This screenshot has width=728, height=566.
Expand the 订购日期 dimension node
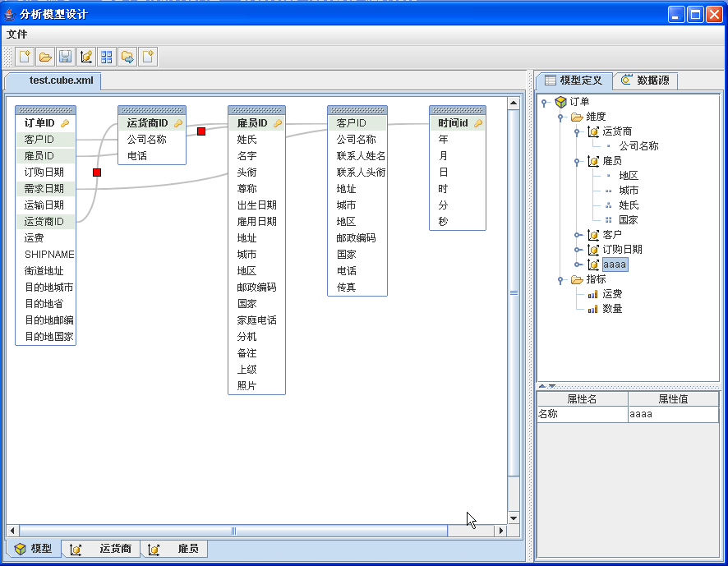pos(578,250)
